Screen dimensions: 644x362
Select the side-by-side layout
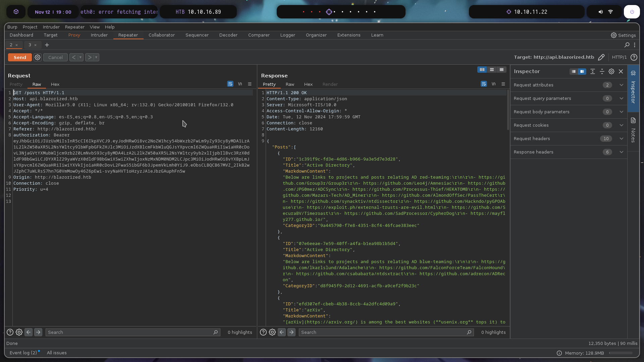[x=482, y=70]
